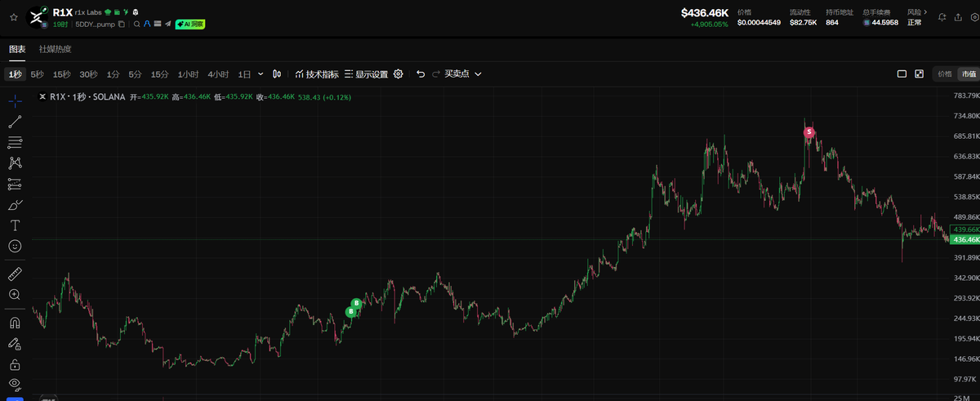The width and height of the screenshot is (980, 401).
Task: Toggle fullscreen chart mode icon
Action: 919,74
